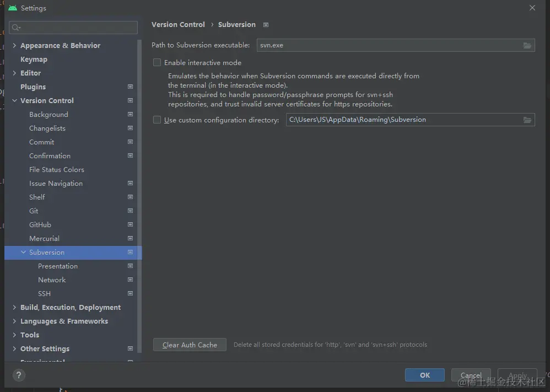Open help with the question mark icon

coord(19,375)
